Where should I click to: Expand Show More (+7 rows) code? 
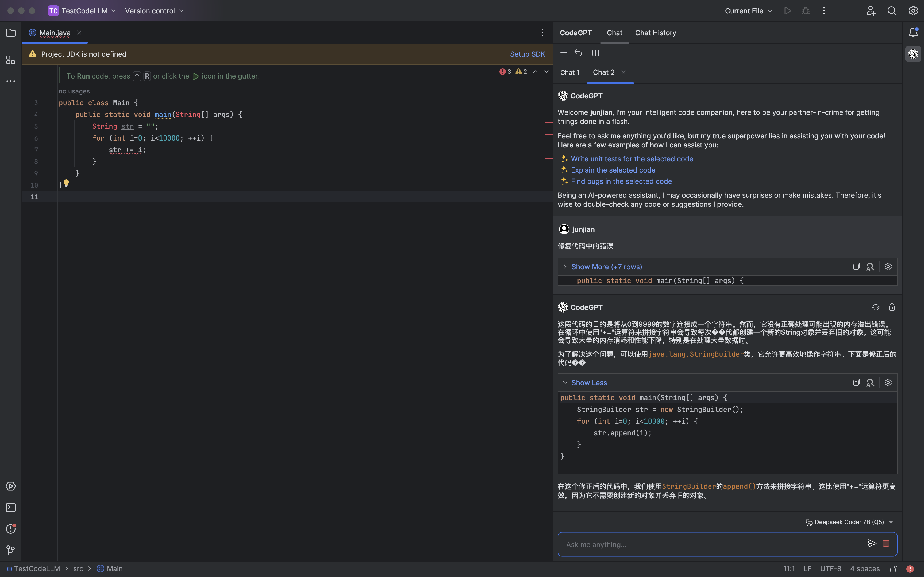pos(606,267)
